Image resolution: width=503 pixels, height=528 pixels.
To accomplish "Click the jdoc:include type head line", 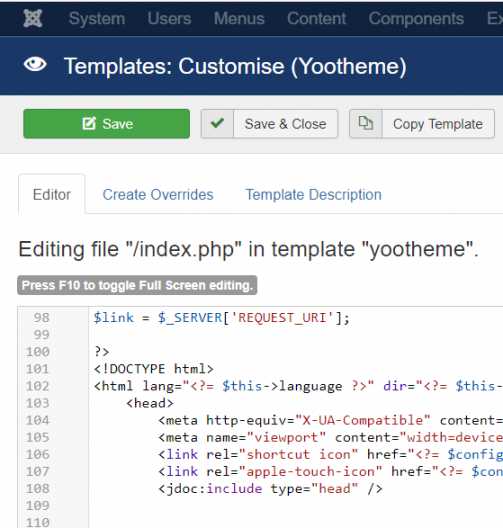I will pos(270,489).
